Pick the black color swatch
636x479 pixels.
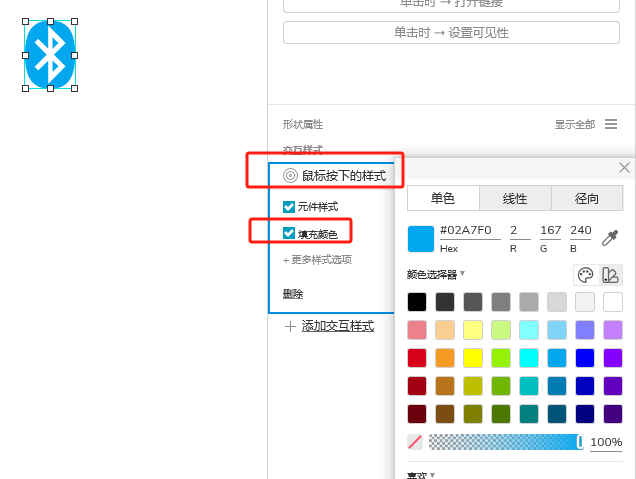tap(417, 302)
